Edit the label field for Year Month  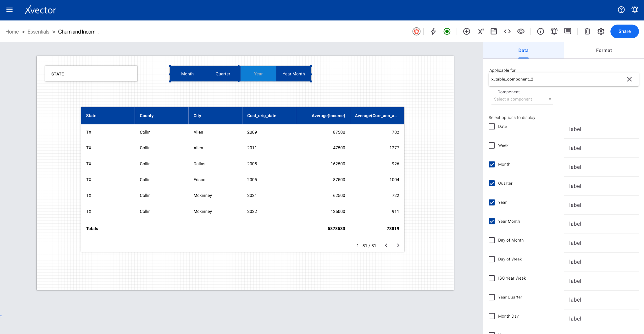click(x=601, y=224)
